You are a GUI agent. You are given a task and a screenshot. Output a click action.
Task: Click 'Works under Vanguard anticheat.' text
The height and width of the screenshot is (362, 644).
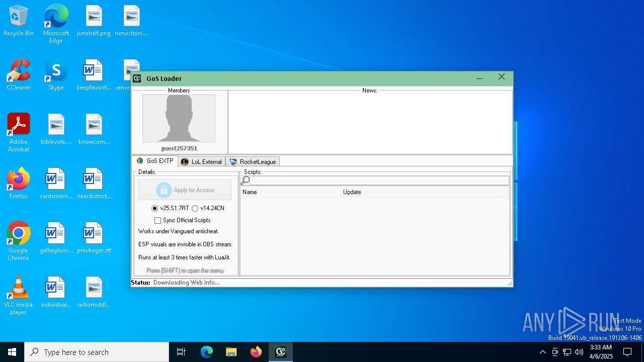179,231
